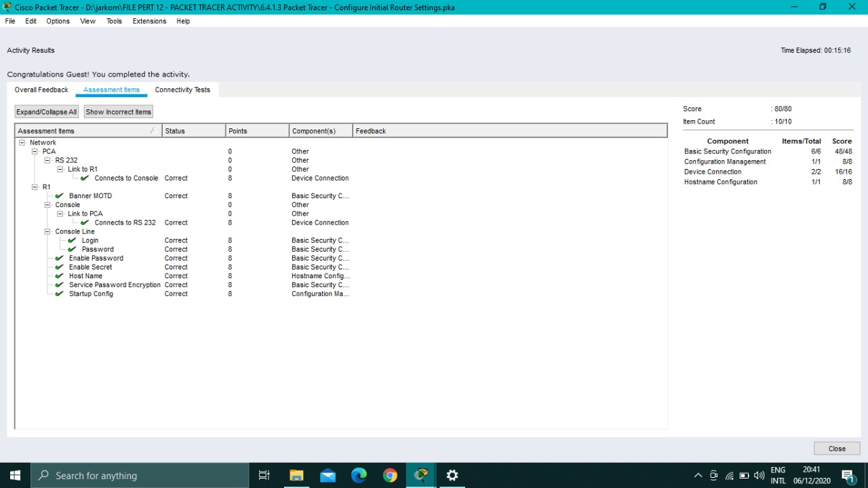Click the Packet Tracer taskbar icon
868x488 pixels.
[x=421, y=475]
